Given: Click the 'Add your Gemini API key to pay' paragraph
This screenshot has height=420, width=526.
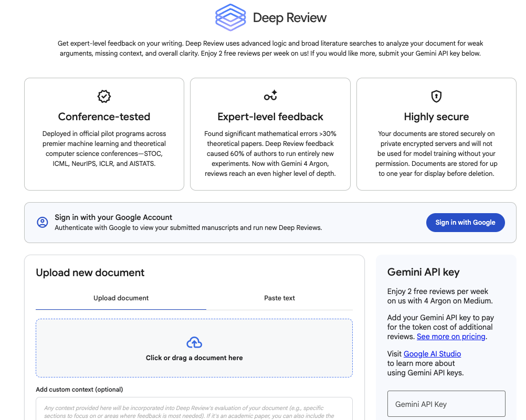Looking at the screenshot, I should [x=440, y=327].
